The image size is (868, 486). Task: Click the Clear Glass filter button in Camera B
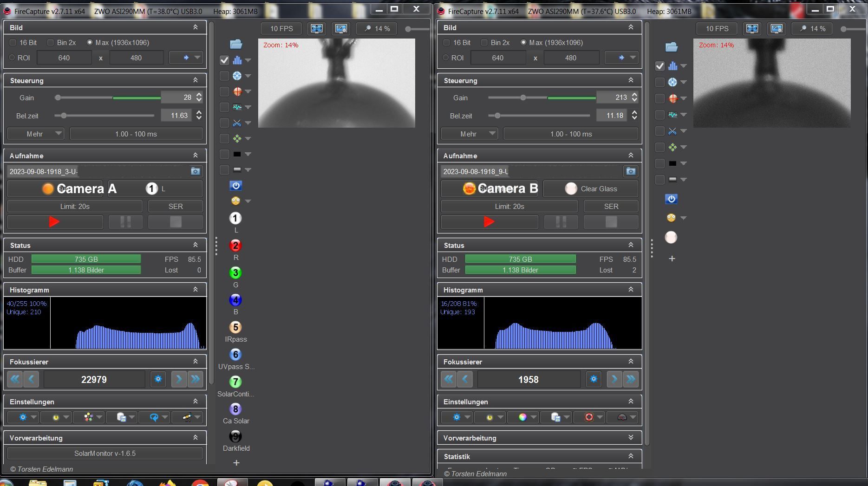tap(591, 188)
